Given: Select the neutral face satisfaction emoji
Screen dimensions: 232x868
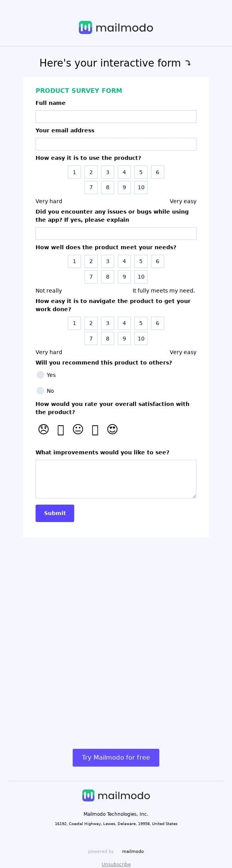Looking at the screenshot, I should pos(78,429).
